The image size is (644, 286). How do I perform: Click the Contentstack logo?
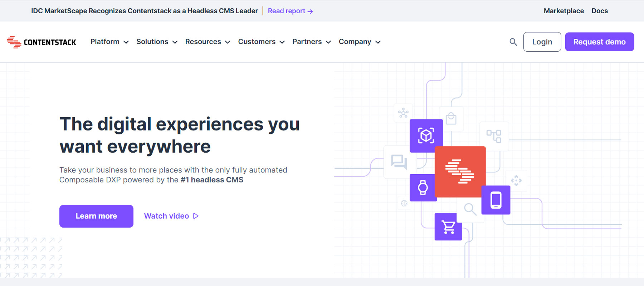[42, 42]
